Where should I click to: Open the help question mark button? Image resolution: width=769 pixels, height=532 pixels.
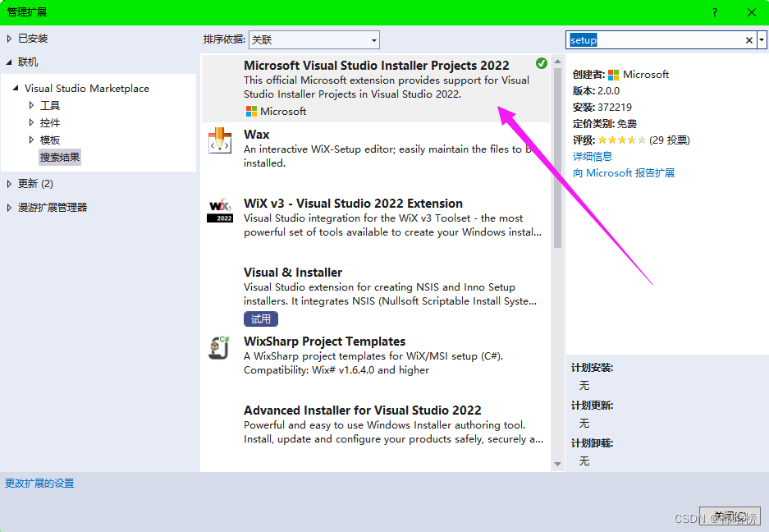pos(715,12)
